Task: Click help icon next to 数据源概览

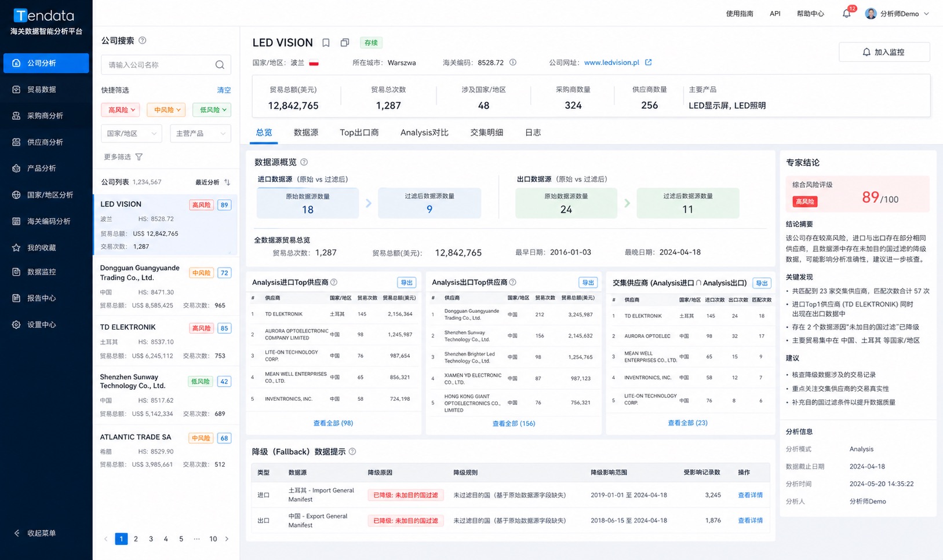Action: [304, 162]
